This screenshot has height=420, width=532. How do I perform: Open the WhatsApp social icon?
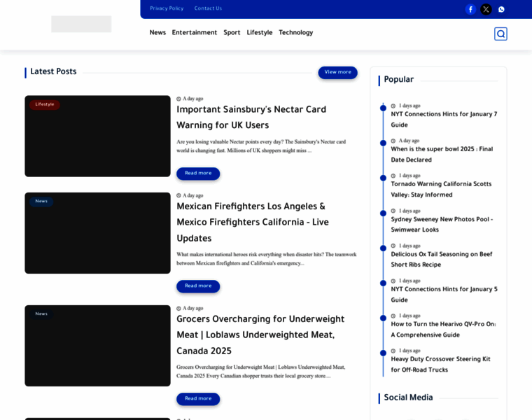[x=501, y=9]
